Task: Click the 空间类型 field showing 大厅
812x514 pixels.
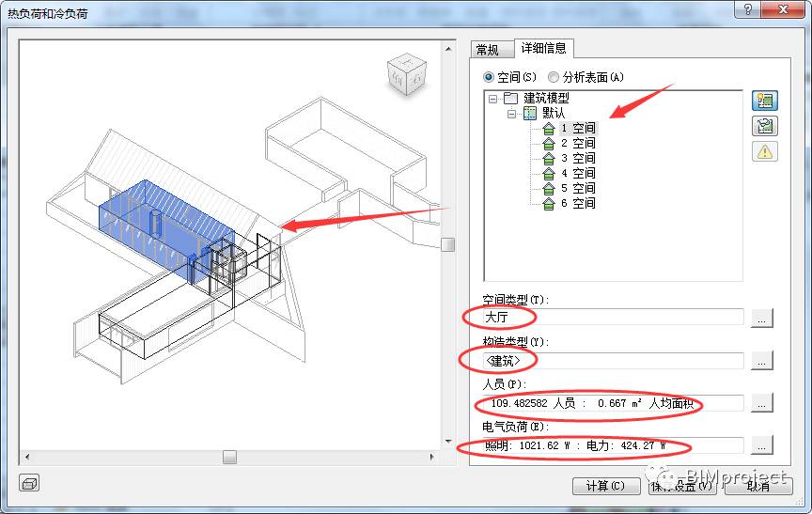Action: pyautogui.click(x=613, y=318)
